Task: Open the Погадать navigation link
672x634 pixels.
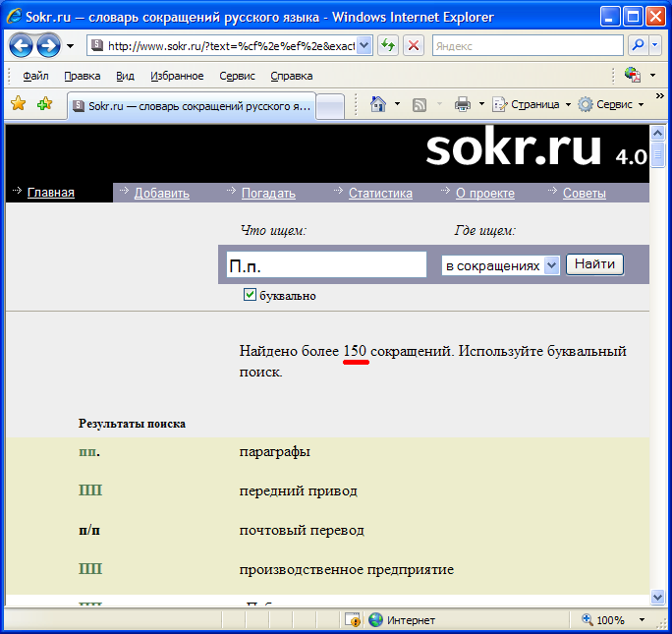Action: pyautogui.click(x=268, y=193)
